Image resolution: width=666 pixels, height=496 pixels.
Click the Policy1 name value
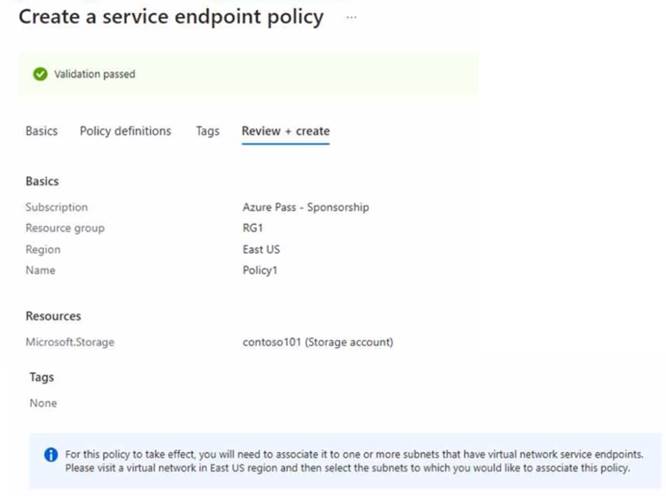coord(260,270)
